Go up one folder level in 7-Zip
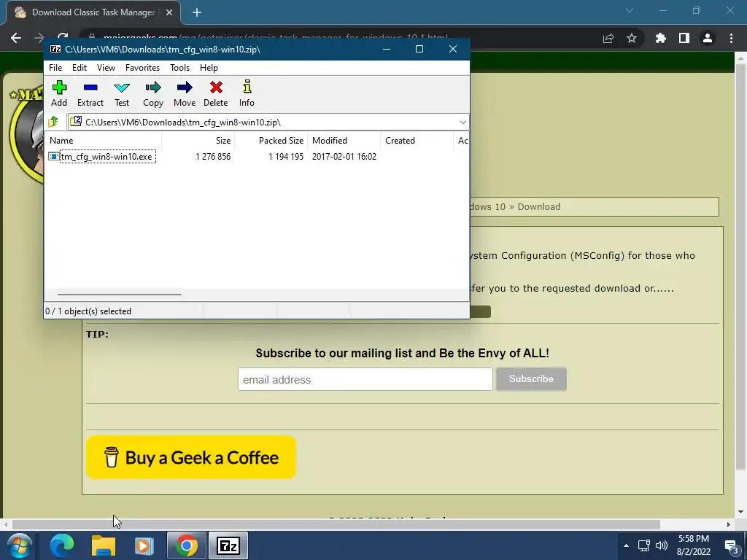Viewport: 747px width, 560px height. tap(53, 122)
